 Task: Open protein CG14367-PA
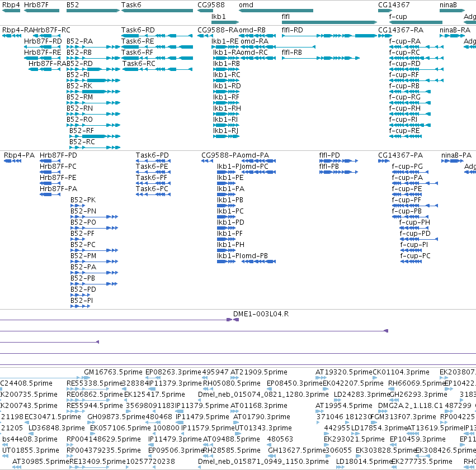[384, 161]
